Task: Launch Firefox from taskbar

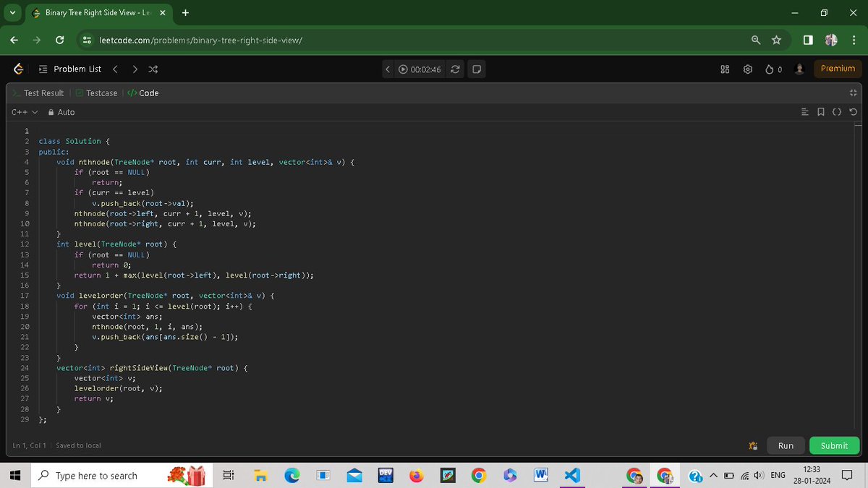Action: 416,475
